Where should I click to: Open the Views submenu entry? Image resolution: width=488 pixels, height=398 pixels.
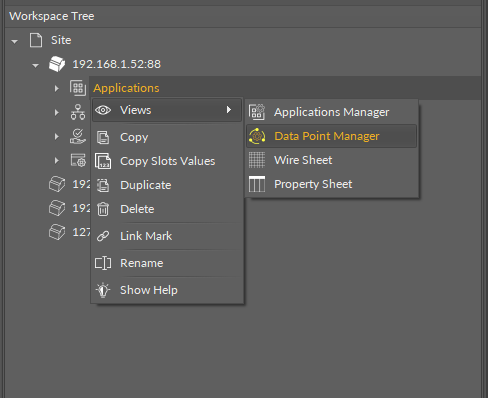[x=167, y=110]
